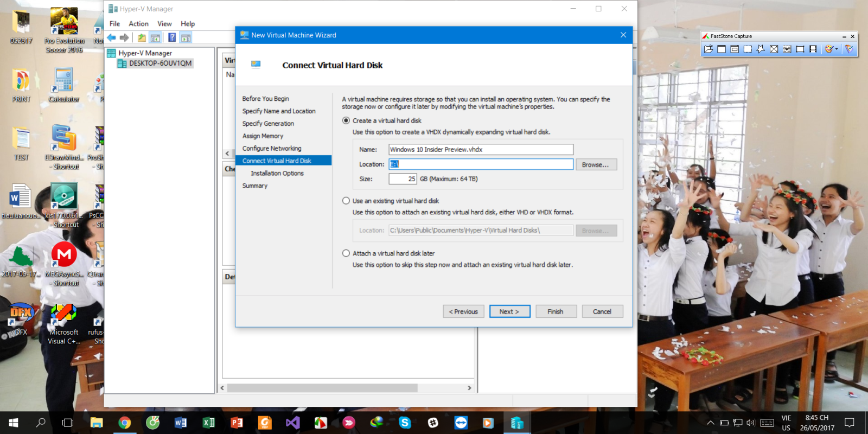
Task: Open Visual Studio from the taskbar
Action: click(x=292, y=423)
